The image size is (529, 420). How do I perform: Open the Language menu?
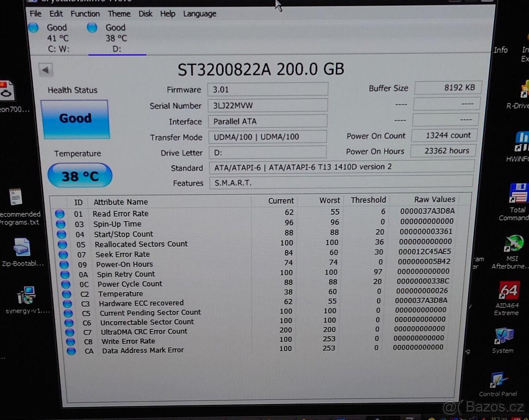(x=199, y=14)
